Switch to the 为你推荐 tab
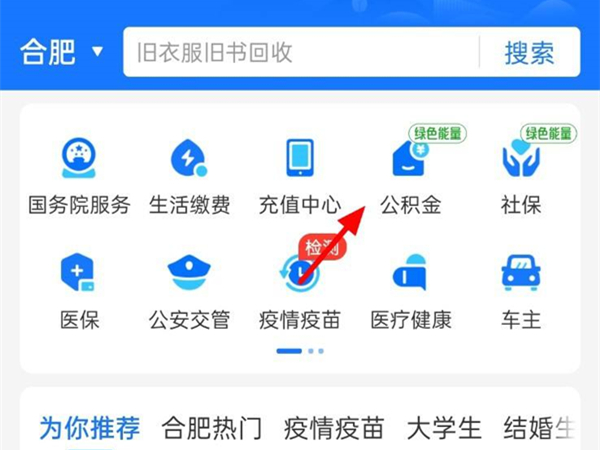This screenshot has width=600, height=450. click(x=90, y=428)
